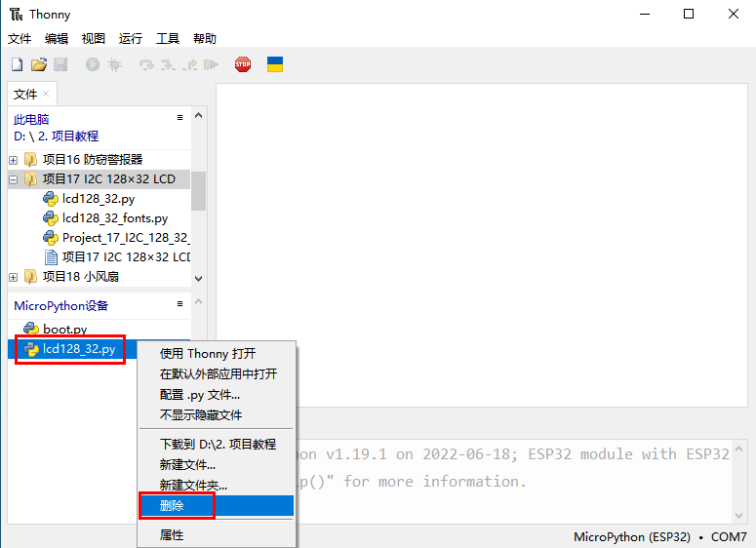Expand the 项目18 小风扇 folder
The width and height of the screenshot is (756, 548).
13,277
